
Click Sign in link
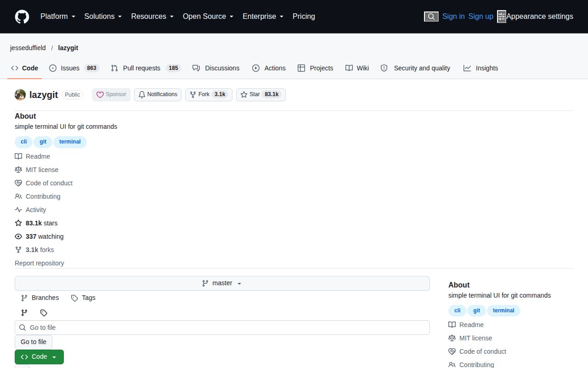(x=453, y=17)
